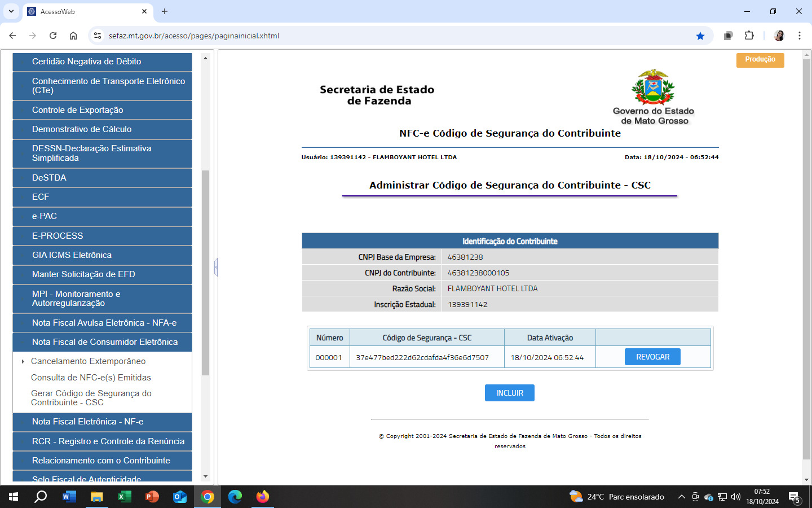Click the REVOGAR button
The height and width of the screenshot is (508, 812).
652,357
